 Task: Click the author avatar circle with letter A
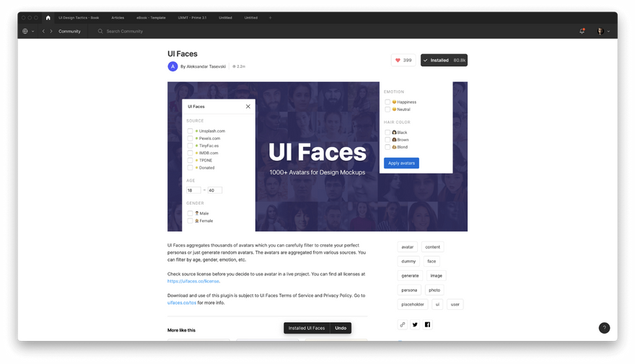point(172,66)
